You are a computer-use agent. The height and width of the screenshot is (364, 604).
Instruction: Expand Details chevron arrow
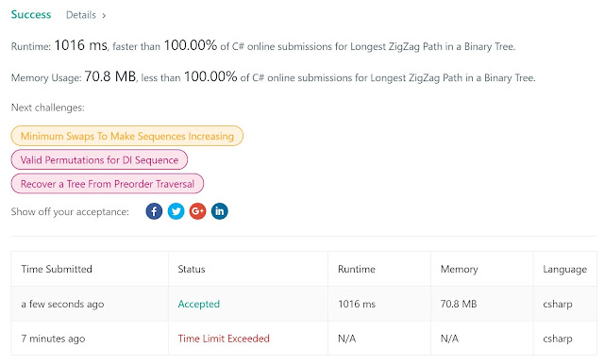[104, 16]
